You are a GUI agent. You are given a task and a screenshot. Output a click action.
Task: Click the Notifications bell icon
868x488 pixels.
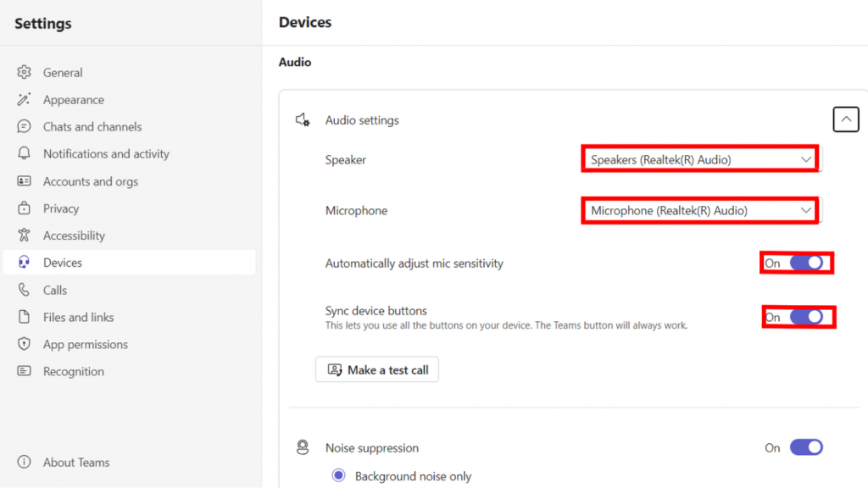coord(24,153)
